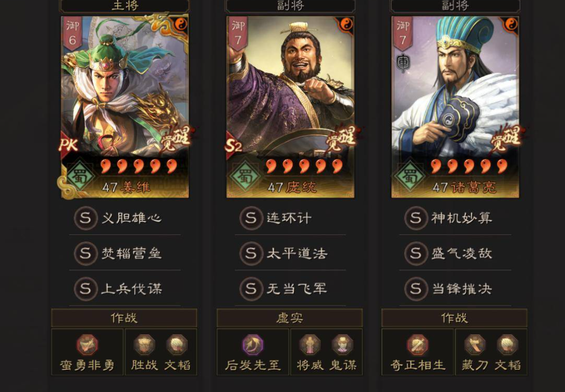Open the 诸葛亮 general card portrait
This screenshot has height=392, width=565.
(x=455, y=107)
